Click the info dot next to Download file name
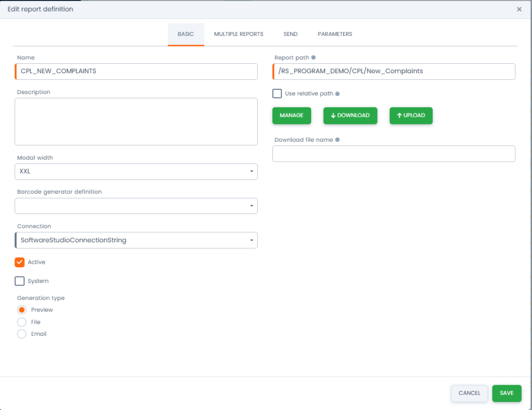Screen dimensions: 532x410 [337, 140]
